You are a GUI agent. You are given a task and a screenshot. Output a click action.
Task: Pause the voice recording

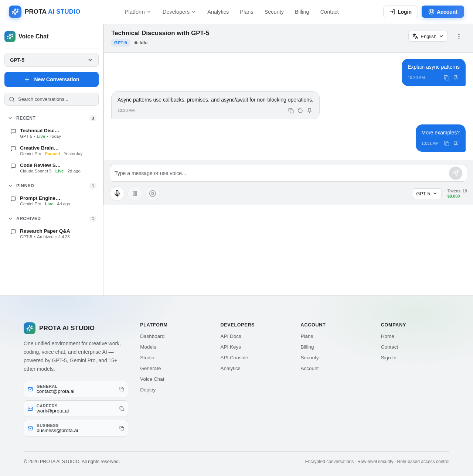pyautogui.click(x=135, y=194)
